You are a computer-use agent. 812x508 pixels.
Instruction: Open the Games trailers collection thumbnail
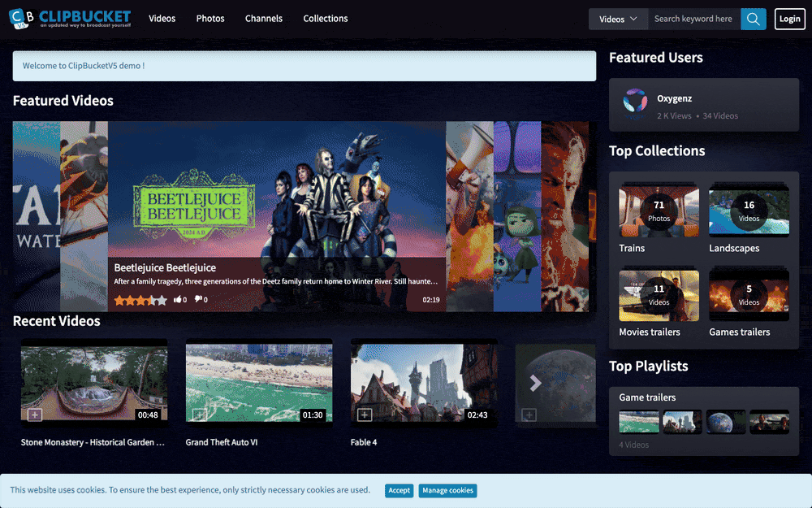tap(749, 295)
